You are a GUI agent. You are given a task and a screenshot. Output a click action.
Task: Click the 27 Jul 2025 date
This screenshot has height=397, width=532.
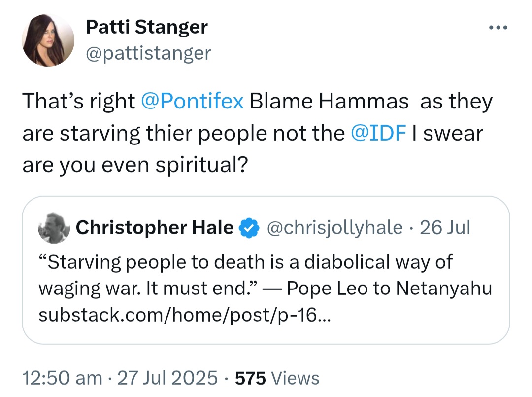tap(167, 378)
